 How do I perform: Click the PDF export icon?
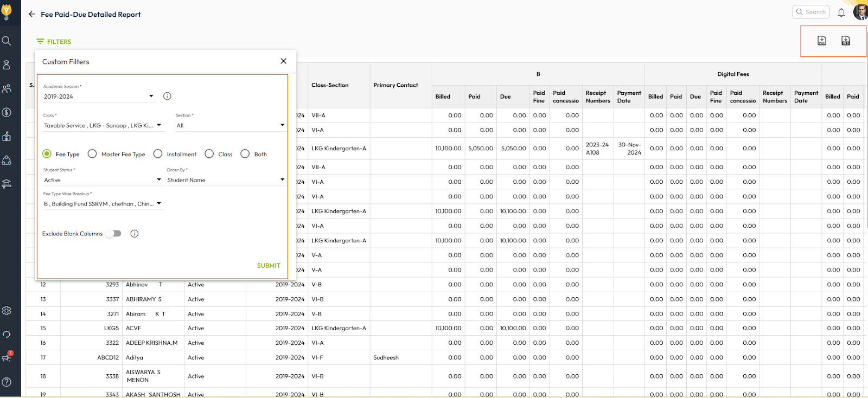(822, 41)
